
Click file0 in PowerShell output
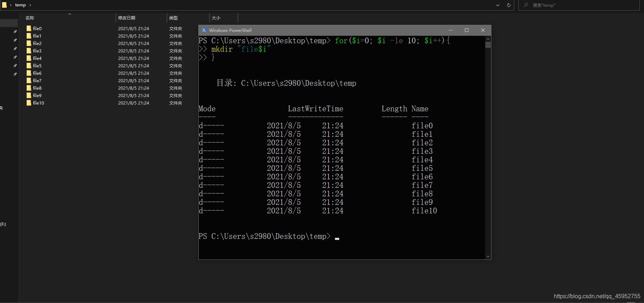(422, 125)
